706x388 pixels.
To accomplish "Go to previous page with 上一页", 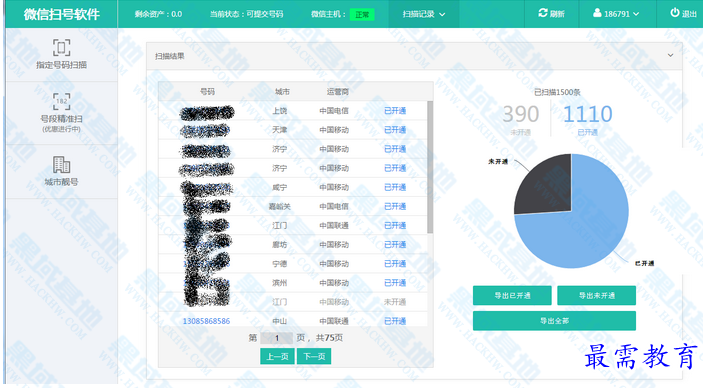I will [277, 356].
